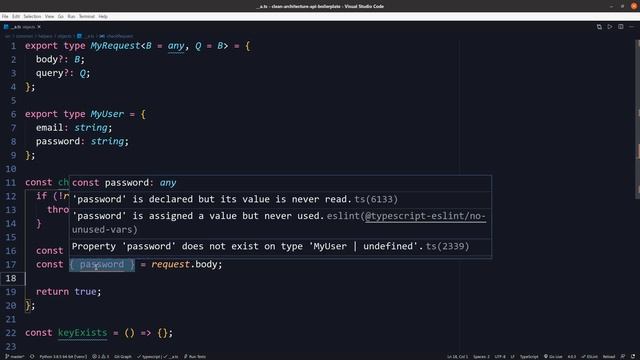Screen dimensions: 640x360
Task: Open the typescript-eslint/no-unused-vars rule link
Action: coord(425,216)
